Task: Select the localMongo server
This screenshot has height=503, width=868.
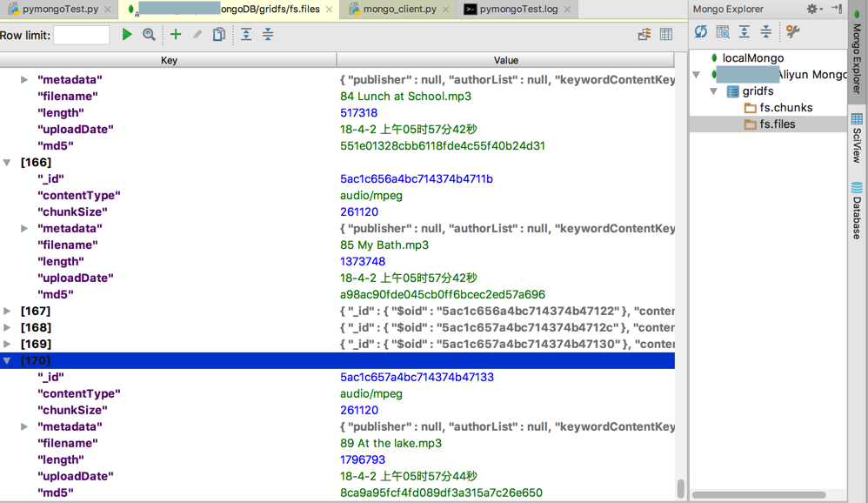Action: pyautogui.click(x=753, y=57)
